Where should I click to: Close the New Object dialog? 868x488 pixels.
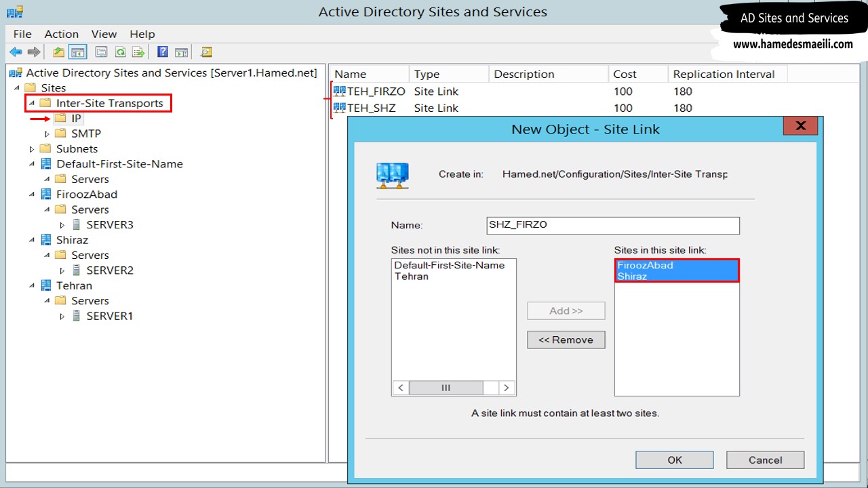[800, 125]
